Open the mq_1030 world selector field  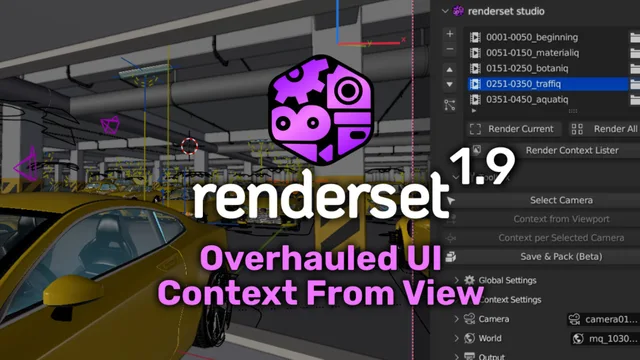click(x=605, y=338)
